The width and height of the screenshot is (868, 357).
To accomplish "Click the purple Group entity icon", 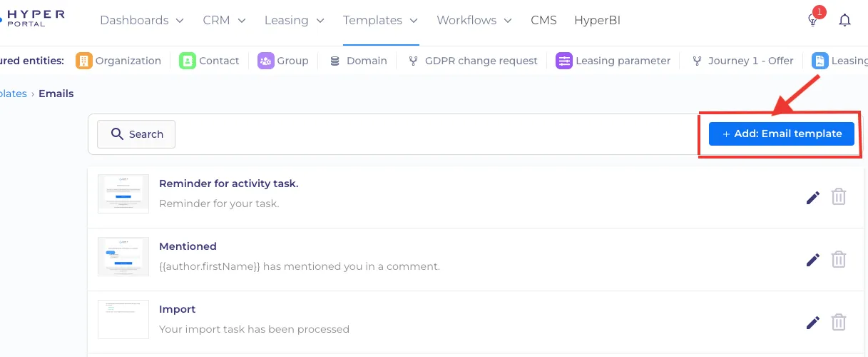I will coord(266,61).
